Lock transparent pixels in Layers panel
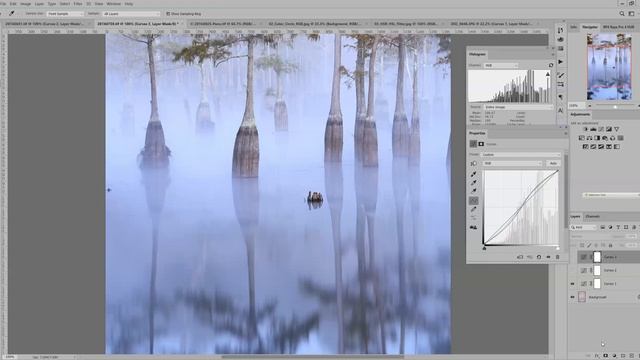 [582, 245]
